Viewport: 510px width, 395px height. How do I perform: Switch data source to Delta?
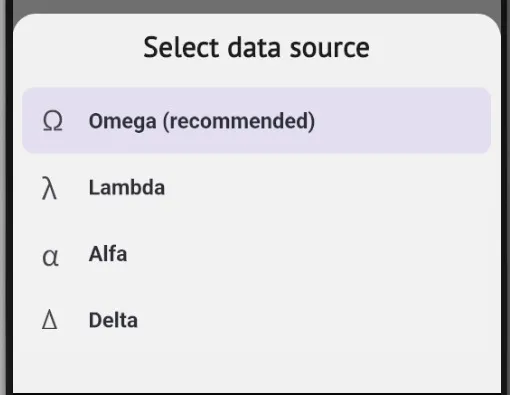[256, 320]
